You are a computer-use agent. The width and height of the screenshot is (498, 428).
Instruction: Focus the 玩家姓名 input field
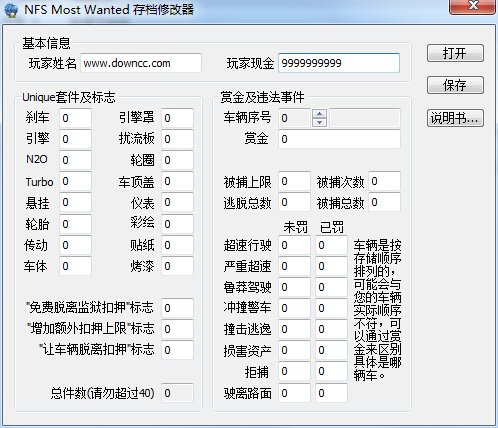[141, 63]
